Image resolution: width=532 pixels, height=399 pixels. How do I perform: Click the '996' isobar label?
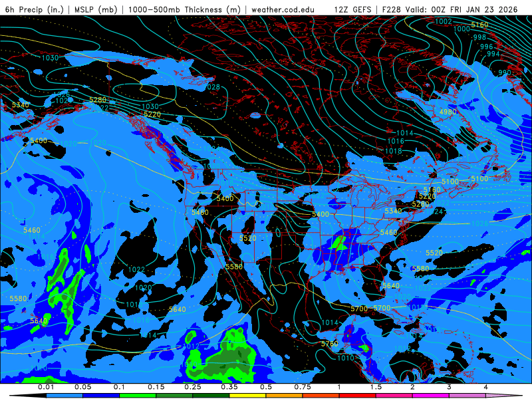pyautogui.click(x=487, y=47)
